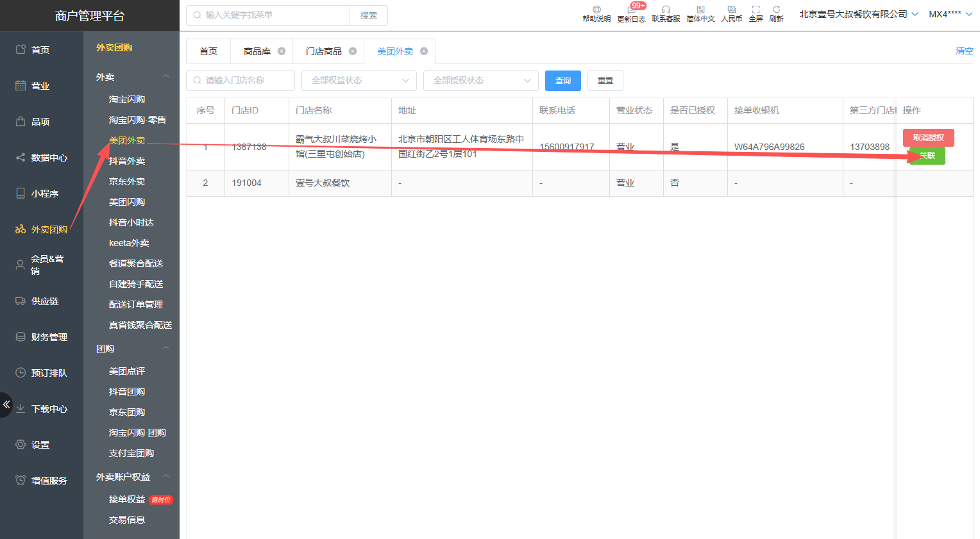Open the 全部权益状态 dropdown
The height and width of the screenshot is (539, 980).
tap(359, 81)
